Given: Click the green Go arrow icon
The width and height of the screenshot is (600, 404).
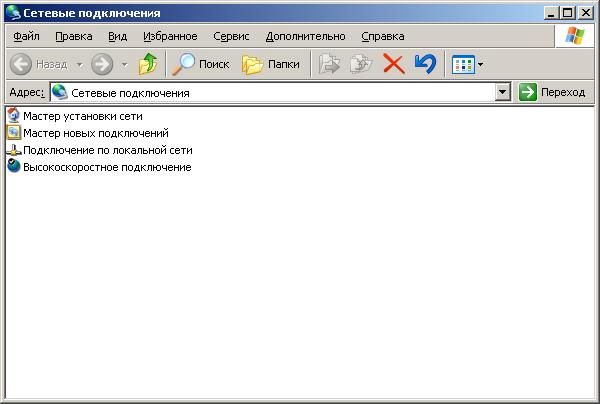Looking at the screenshot, I should tap(528, 92).
